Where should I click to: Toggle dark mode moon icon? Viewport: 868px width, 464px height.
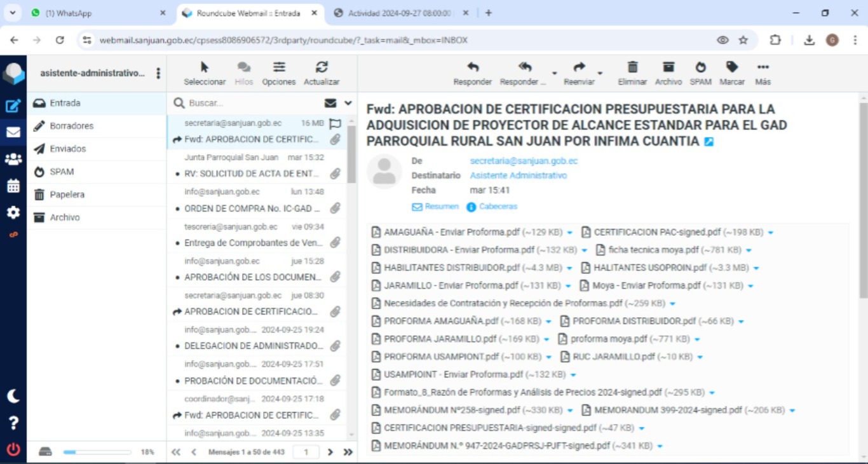coord(13,396)
